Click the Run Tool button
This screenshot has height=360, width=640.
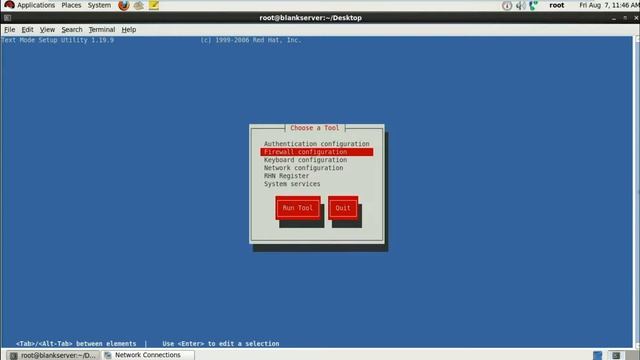[298, 208]
